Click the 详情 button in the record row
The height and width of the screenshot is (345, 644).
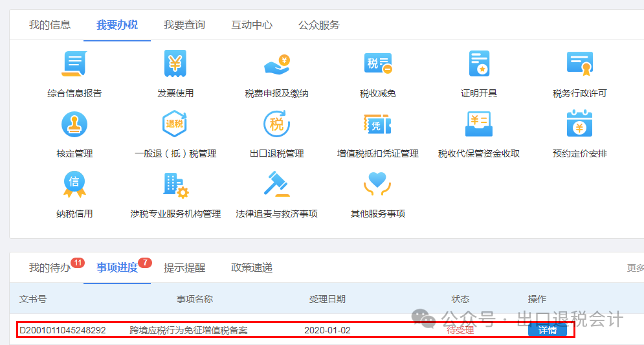[x=548, y=330]
